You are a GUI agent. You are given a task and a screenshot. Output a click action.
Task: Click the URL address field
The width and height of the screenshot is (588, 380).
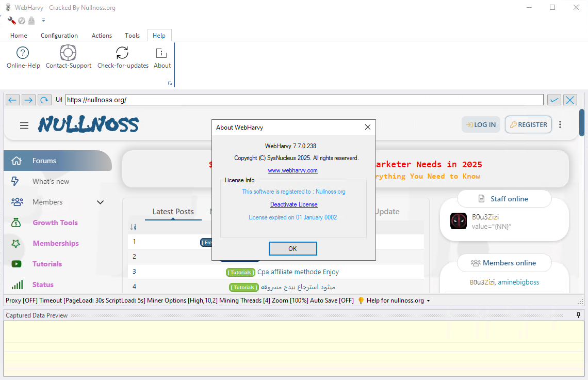[304, 100]
